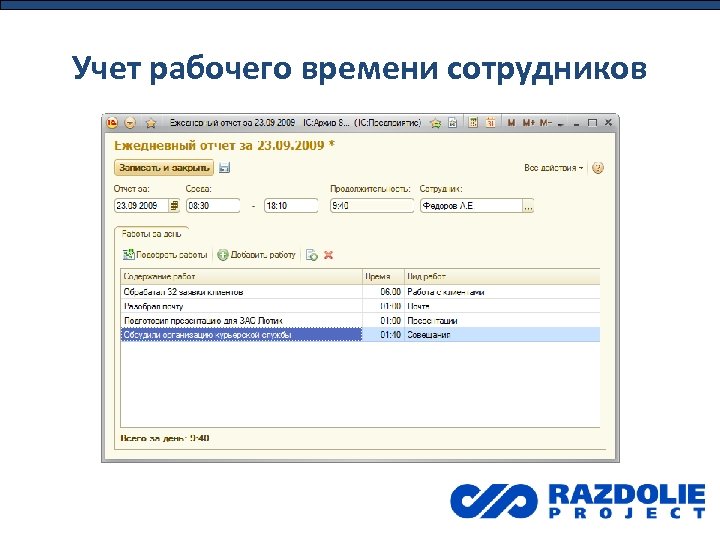Click the round back navigation button

[130, 123]
